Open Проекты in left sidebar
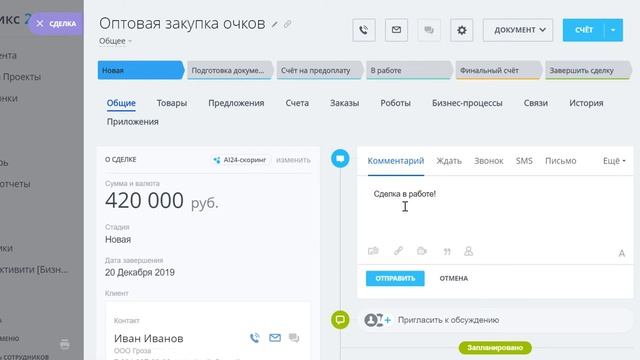The height and width of the screenshot is (360, 640). pos(22,77)
